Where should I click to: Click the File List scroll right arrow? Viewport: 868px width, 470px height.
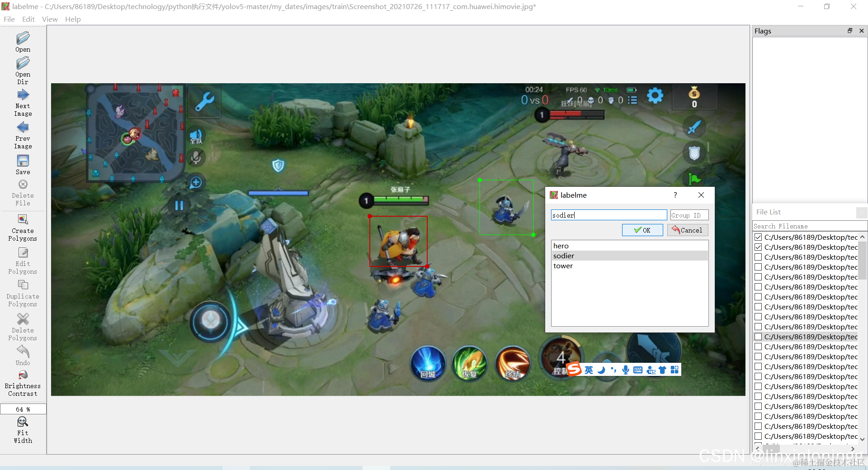pos(853,449)
